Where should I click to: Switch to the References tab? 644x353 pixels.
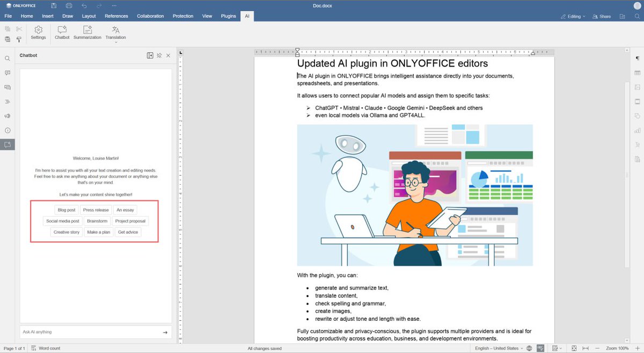(116, 16)
